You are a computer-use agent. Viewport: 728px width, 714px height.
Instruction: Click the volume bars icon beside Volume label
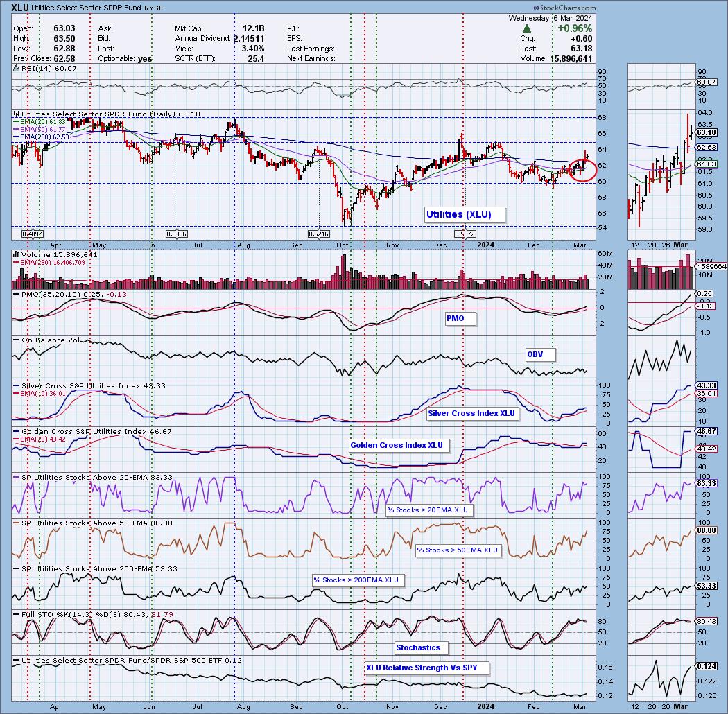tap(16, 254)
